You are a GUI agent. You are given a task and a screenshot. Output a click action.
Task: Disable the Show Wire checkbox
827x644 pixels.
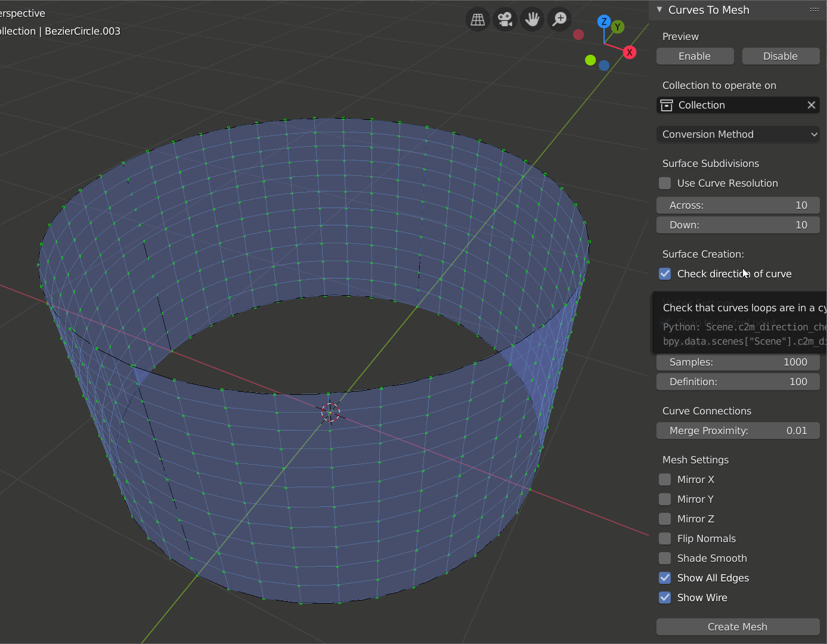665,597
